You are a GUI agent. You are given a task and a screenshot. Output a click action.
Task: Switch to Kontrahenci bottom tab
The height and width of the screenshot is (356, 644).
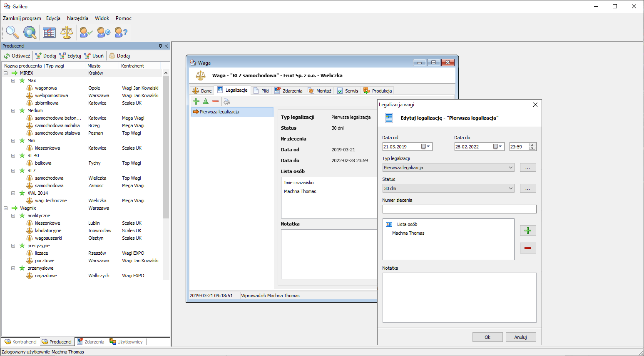pos(21,342)
